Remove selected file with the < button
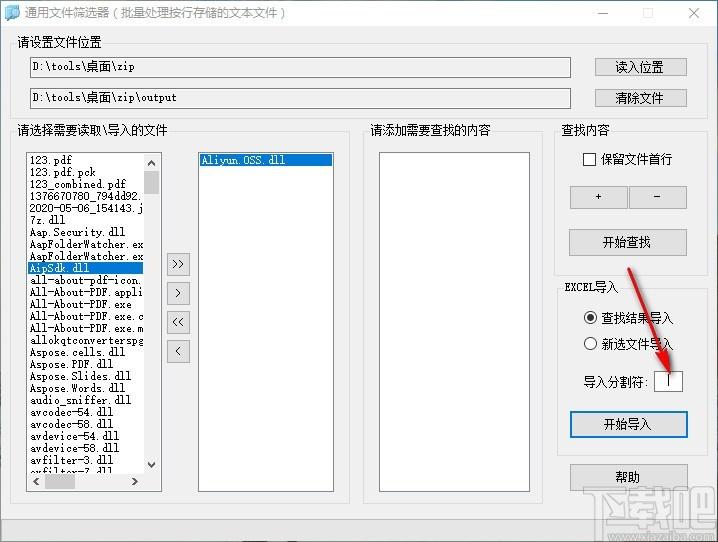 pyautogui.click(x=178, y=352)
